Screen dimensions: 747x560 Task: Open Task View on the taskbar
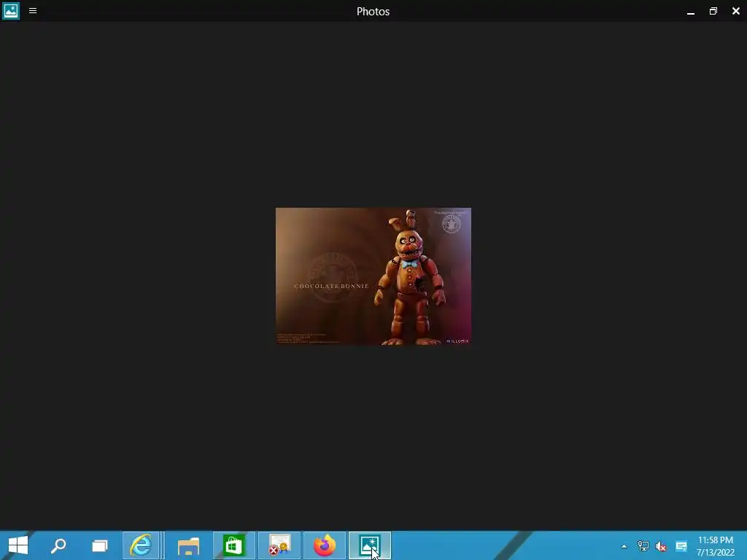[x=99, y=545]
